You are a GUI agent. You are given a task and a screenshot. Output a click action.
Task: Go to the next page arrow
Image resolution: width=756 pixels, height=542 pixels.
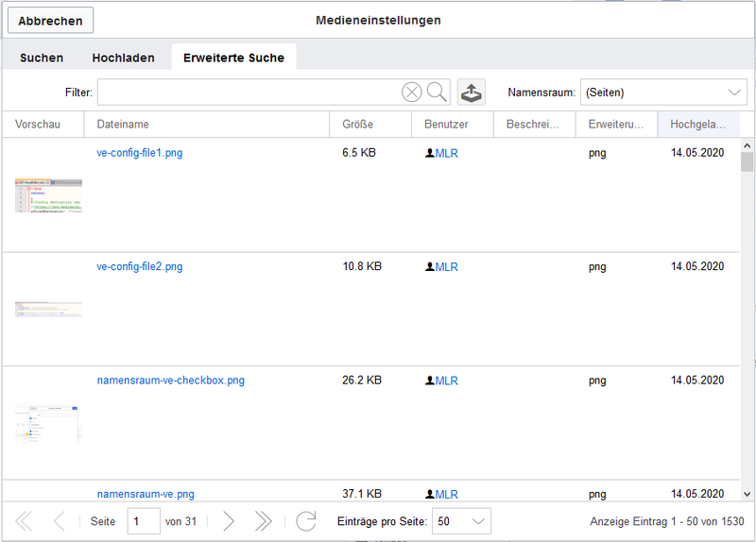coord(229,521)
